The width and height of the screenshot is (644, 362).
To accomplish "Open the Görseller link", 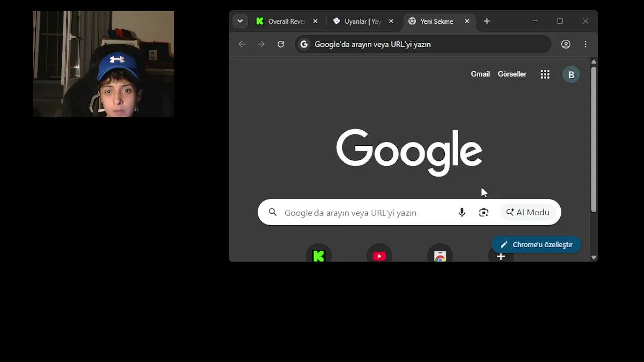I will (512, 74).
